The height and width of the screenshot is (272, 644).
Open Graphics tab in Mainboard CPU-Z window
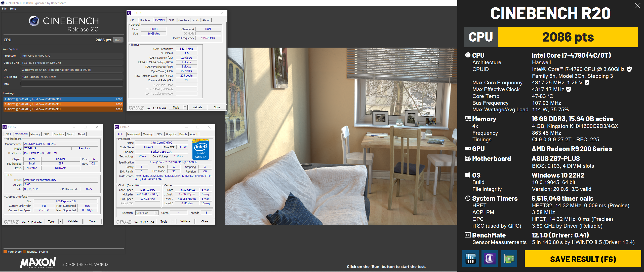pos(59,134)
